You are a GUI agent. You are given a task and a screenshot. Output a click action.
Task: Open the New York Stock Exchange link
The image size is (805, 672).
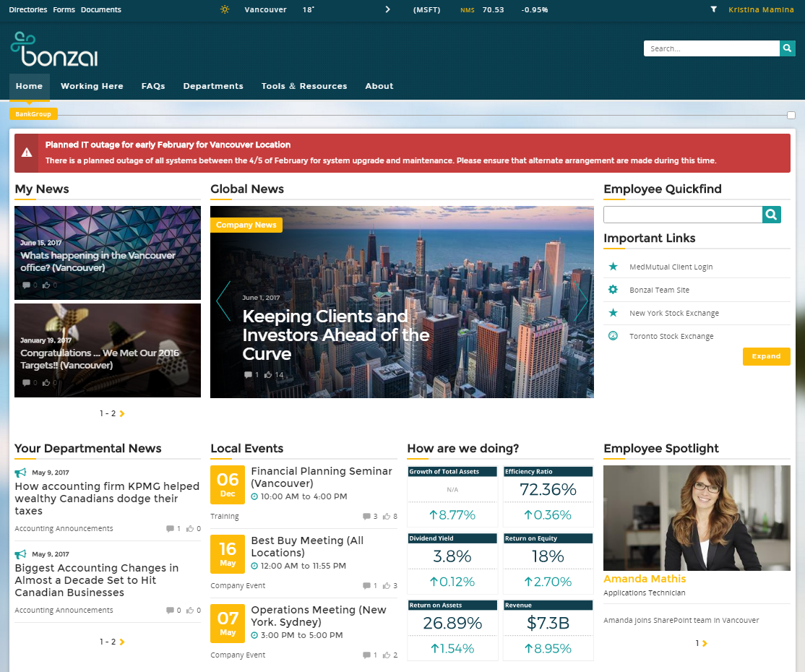point(673,313)
